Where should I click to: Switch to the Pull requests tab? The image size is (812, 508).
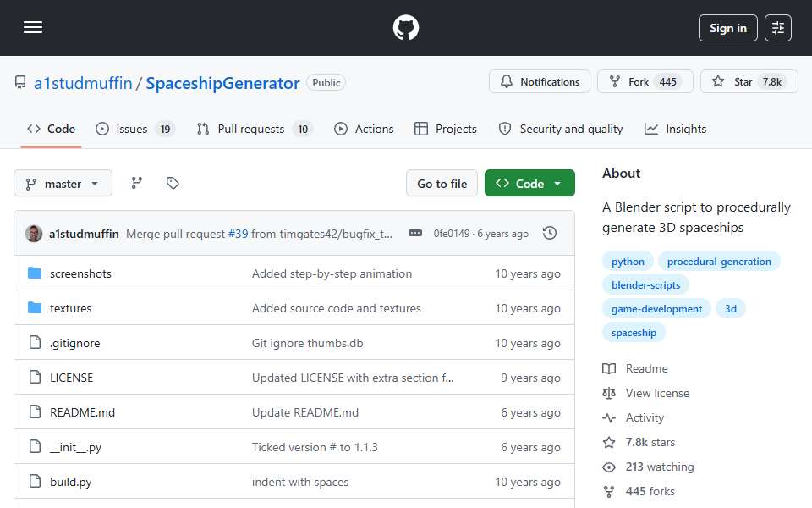[x=254, y=129]
